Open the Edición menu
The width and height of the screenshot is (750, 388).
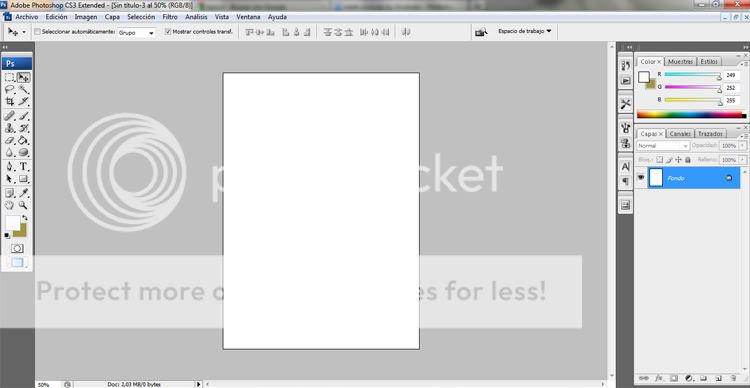point(56,17)
